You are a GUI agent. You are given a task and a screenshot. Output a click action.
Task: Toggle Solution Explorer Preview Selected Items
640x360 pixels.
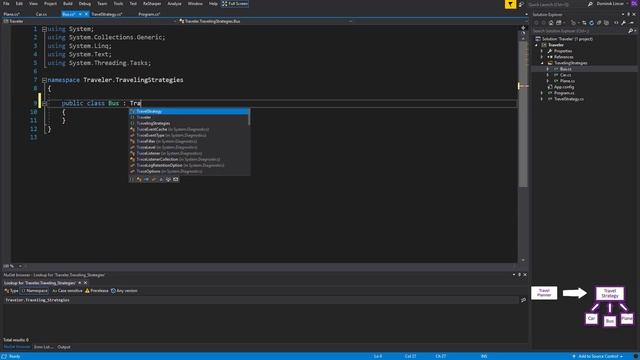click(x=631, y=22)
